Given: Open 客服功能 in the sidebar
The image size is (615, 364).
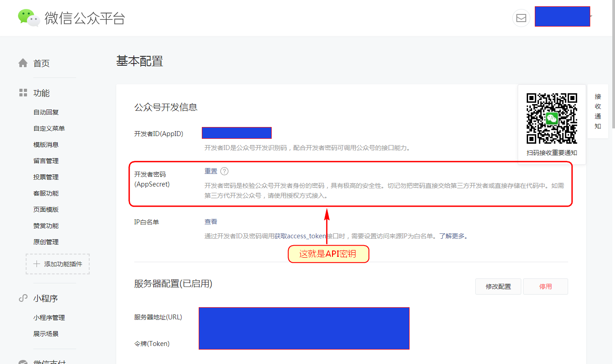Looking at the screenshot, I should [x=46, y=193].
